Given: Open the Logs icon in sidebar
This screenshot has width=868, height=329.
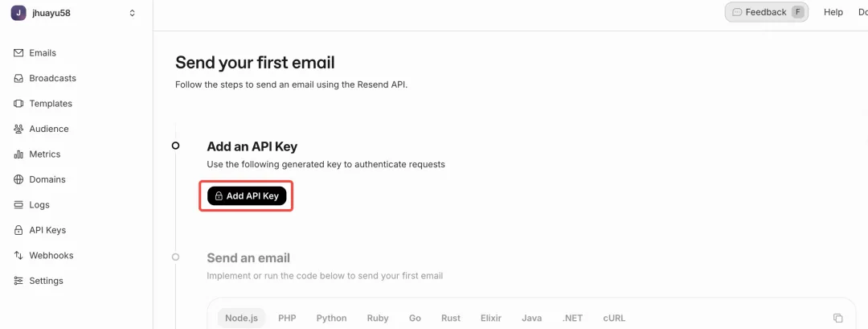Looking at the screenshot, I should [18, 205].
